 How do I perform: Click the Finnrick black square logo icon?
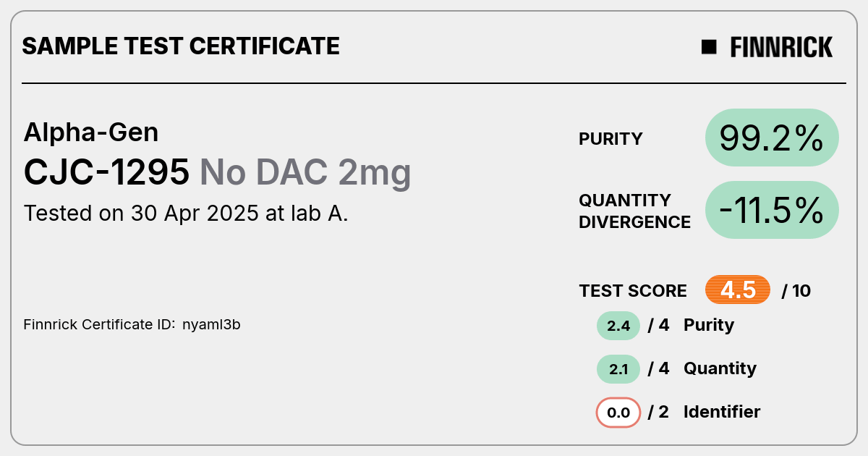[x=709, y=47]
